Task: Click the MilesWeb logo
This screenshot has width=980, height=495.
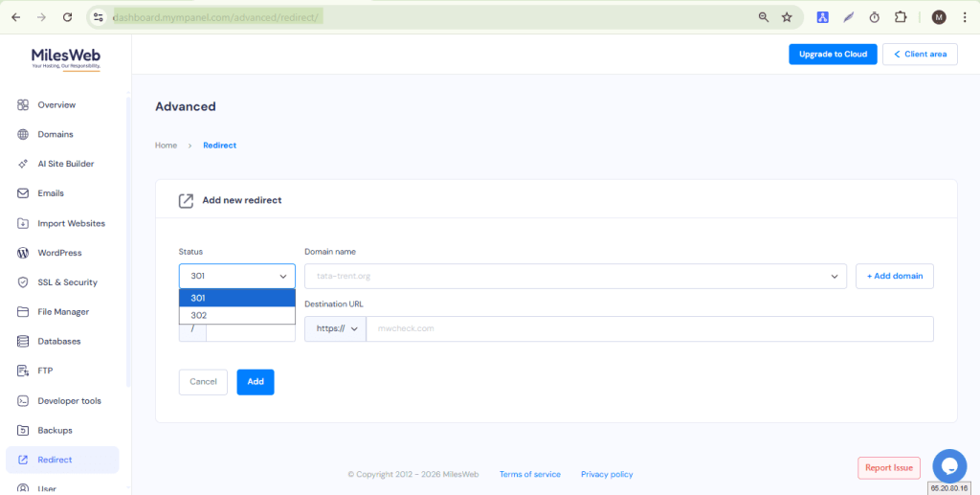Action: click(x=66, y=59)
